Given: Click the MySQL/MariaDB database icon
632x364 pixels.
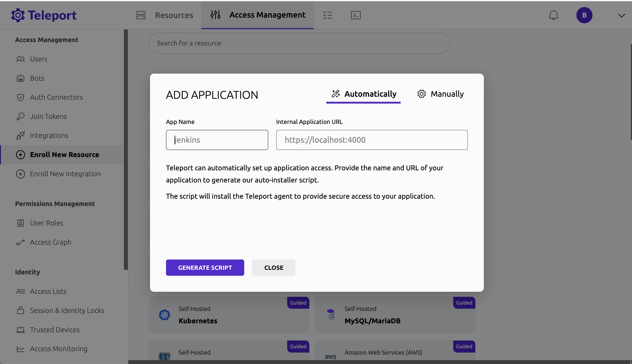Looking at the screenshot, I should tap(330, 315).
